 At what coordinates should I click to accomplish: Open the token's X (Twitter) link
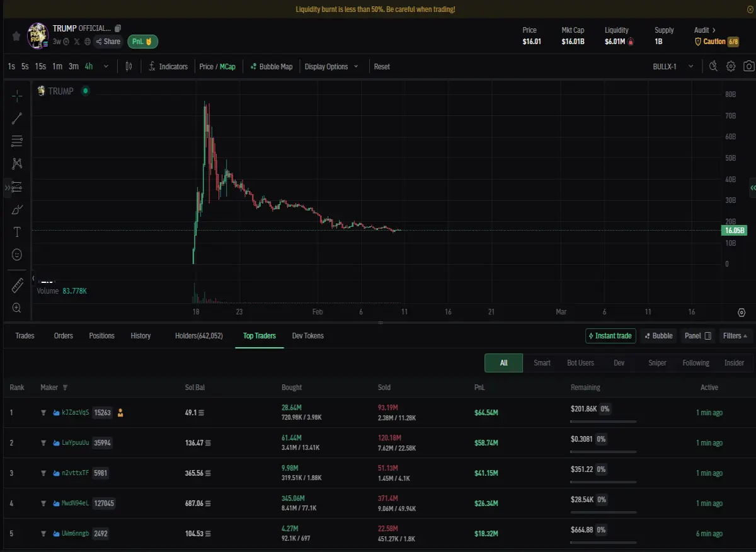[77, 42]
